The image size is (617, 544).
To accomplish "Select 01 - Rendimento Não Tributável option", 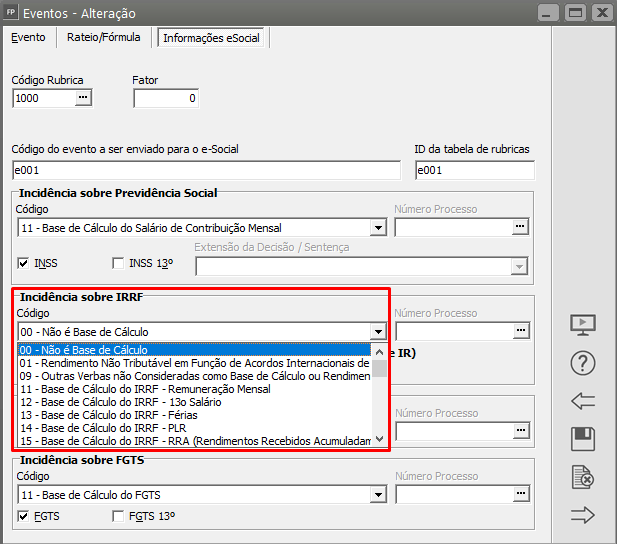I will (195, 363).
